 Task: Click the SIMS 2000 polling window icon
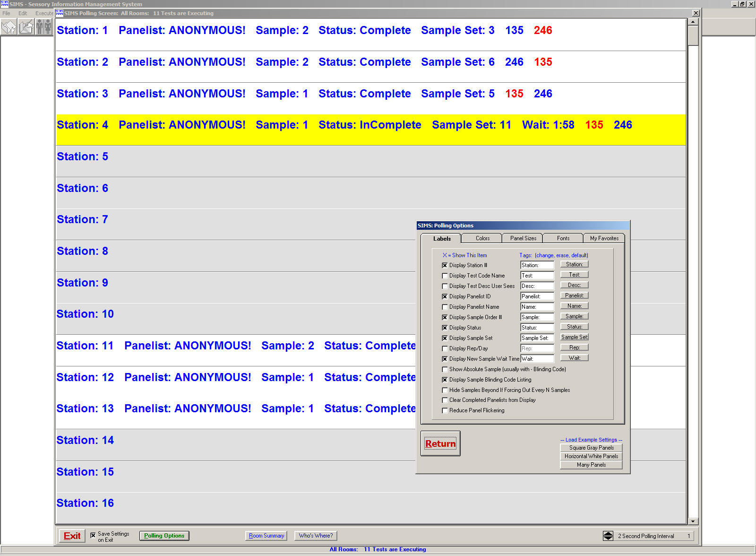coord(60,13)
